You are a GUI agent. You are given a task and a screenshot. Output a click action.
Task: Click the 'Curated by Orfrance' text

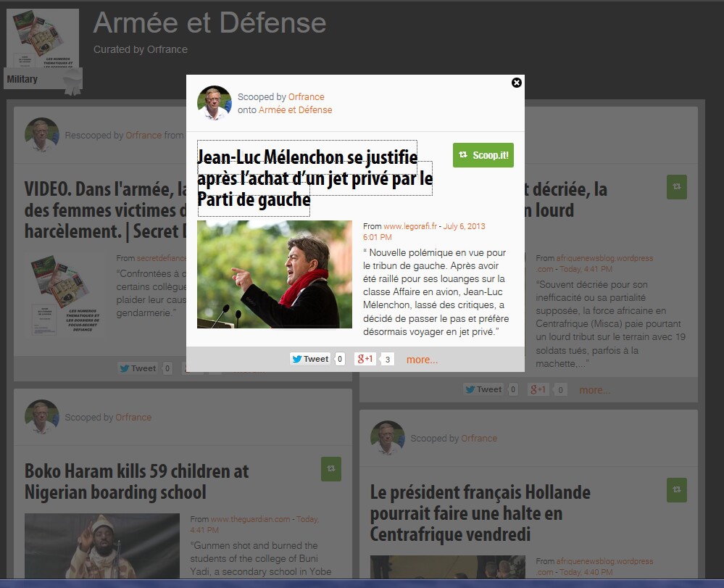click(141, 49)
